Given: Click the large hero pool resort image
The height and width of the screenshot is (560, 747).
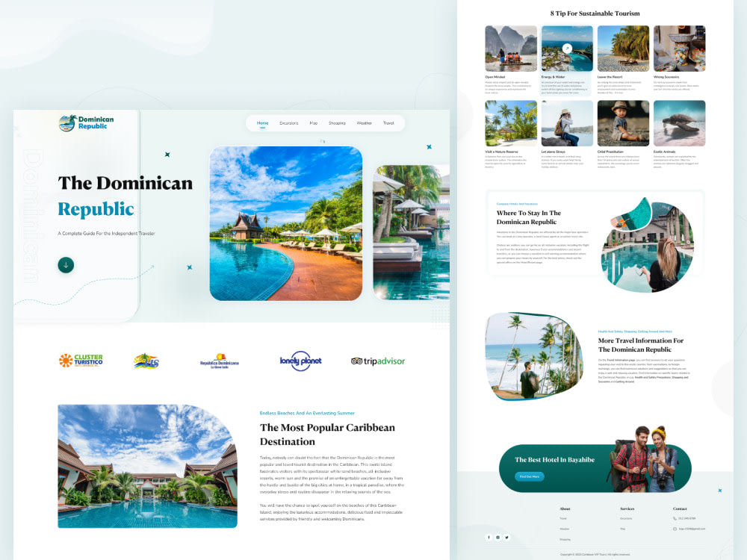Looking at the screenshot, I should point(286,223).
